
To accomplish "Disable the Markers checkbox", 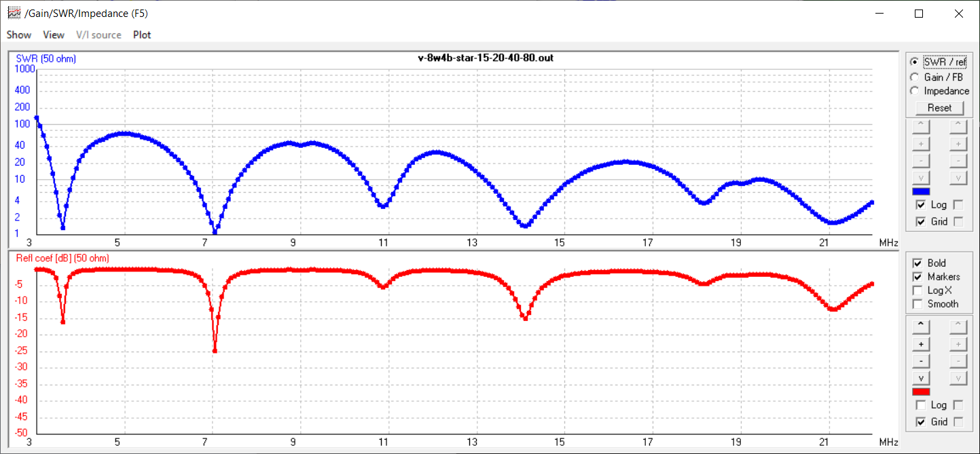I will (920, 277).
